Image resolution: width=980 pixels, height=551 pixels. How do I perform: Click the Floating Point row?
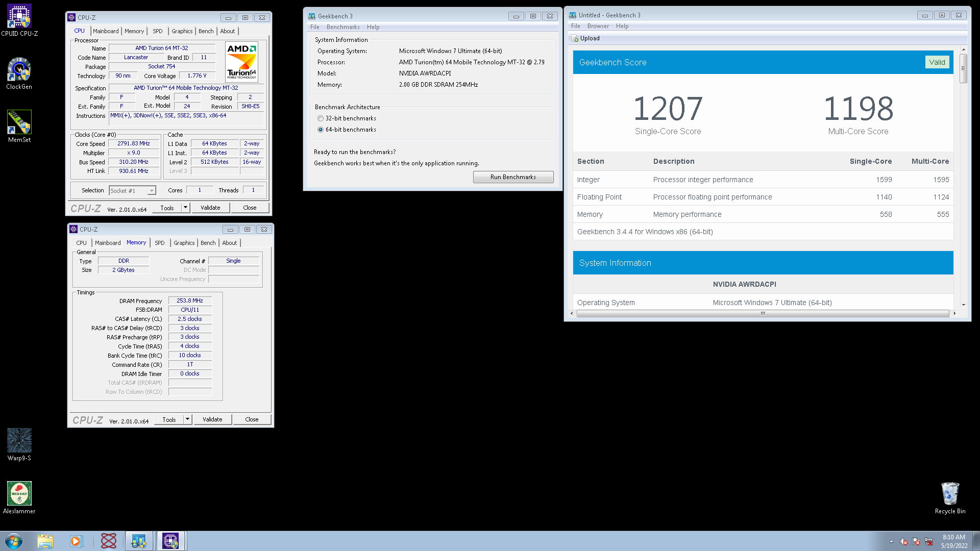[x=763, y=197]
